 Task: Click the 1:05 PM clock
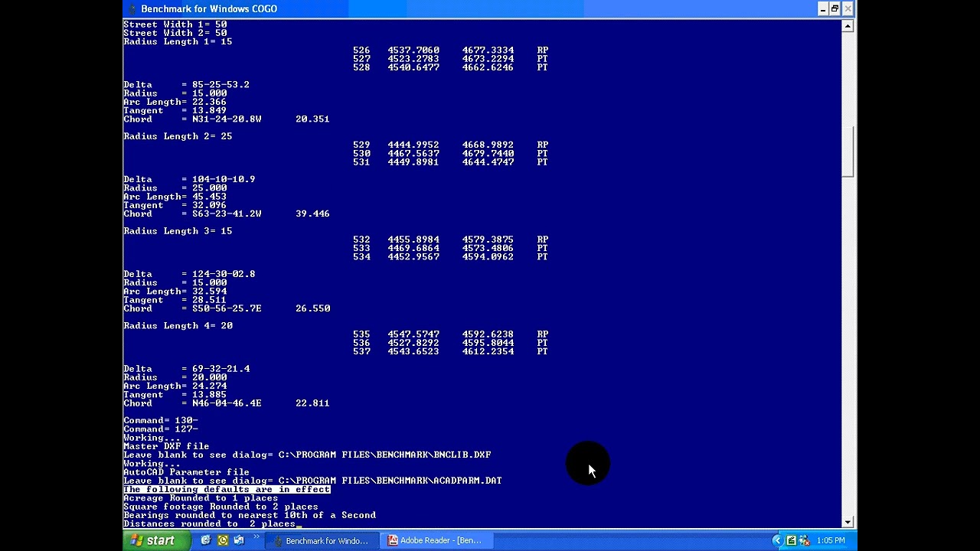tap(831, 540)
